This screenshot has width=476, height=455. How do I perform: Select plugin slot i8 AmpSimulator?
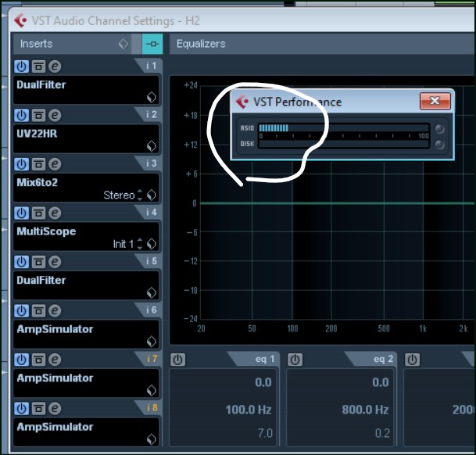[86, 432]
